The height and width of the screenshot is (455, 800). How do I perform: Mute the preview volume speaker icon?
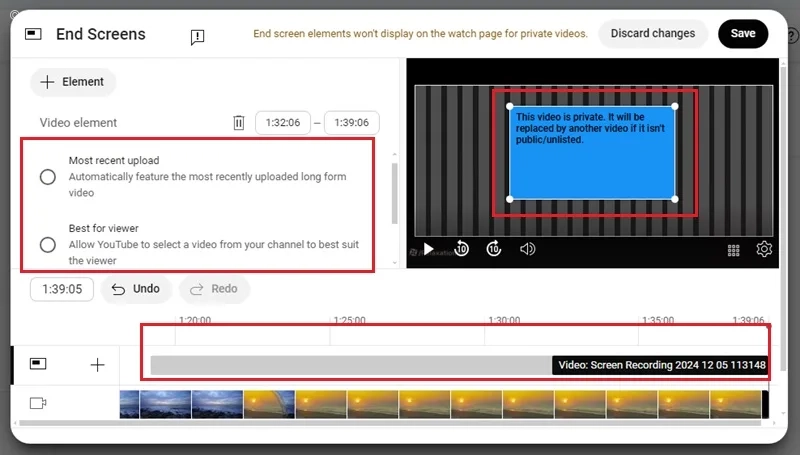pyautogui.click(x=527, y=249)
